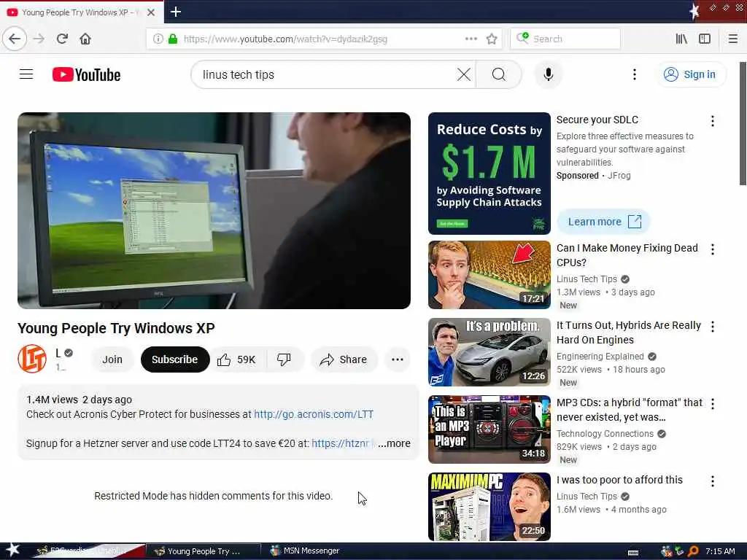Screen dimensions: 747x560
Task: Open options for too poor to afford video
Action: [712, 481]
